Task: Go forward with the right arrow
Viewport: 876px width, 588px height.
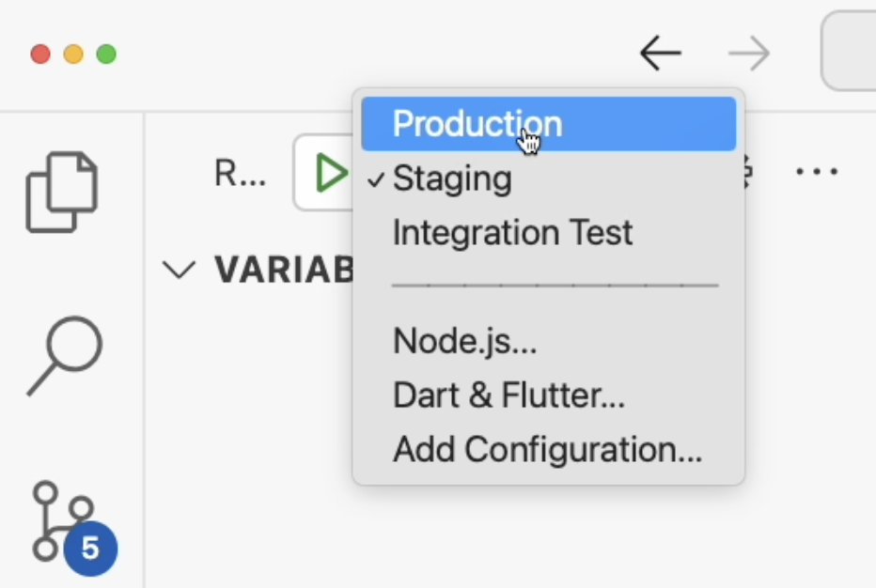Action: click(x=749, y=54)
